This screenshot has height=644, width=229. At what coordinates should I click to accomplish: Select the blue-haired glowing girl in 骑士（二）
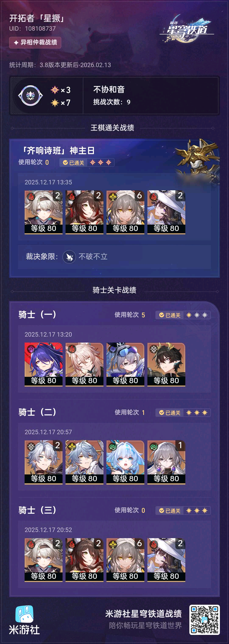125,462
